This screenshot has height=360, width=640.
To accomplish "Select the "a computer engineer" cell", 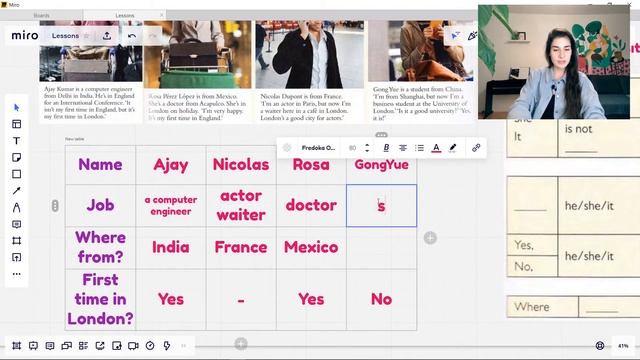I will pyautogui.click(x=171, y=205).
